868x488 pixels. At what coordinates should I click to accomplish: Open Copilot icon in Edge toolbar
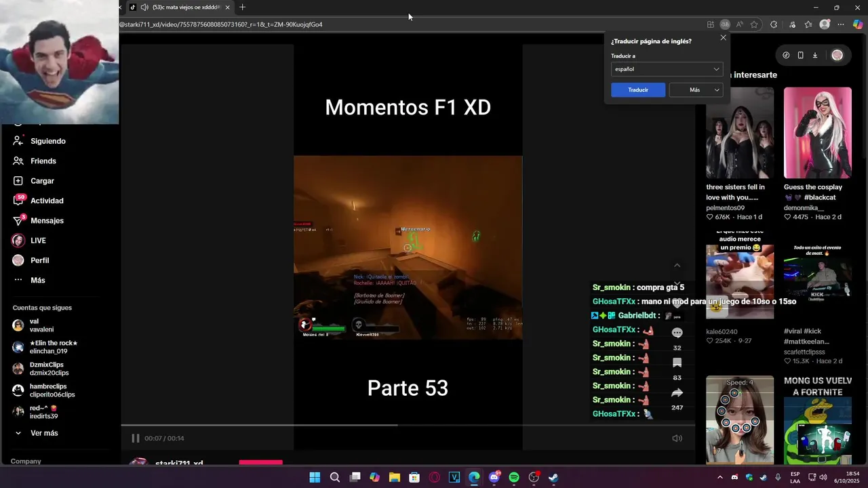(x=858, y=24)
